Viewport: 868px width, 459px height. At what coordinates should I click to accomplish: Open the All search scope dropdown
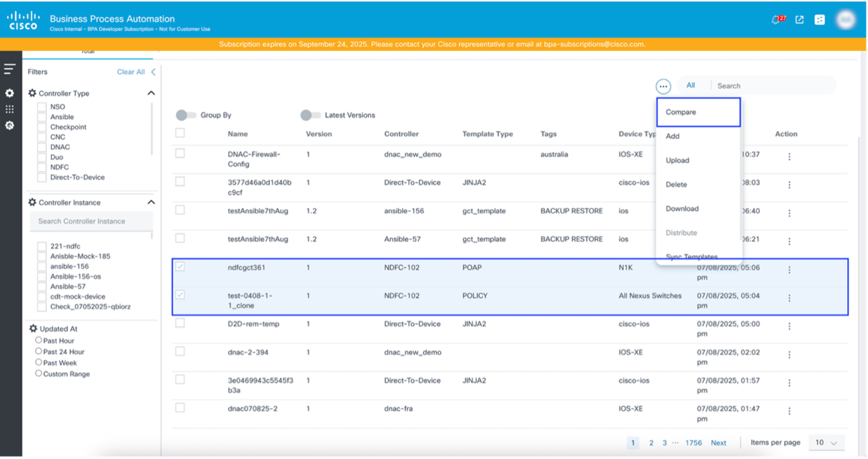pyautogui.click(x=691, y=86)
